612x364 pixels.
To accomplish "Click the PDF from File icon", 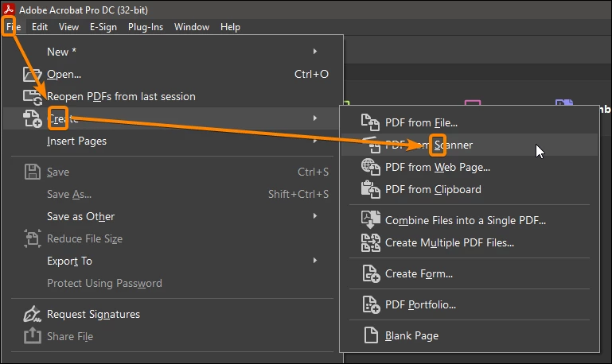I will pyautogui.click(x=370, y=122).
